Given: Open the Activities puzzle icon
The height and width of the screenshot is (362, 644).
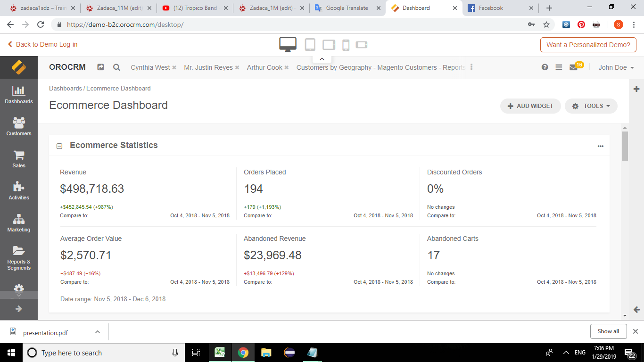Looking at the screenshot, I should (19, 191).
